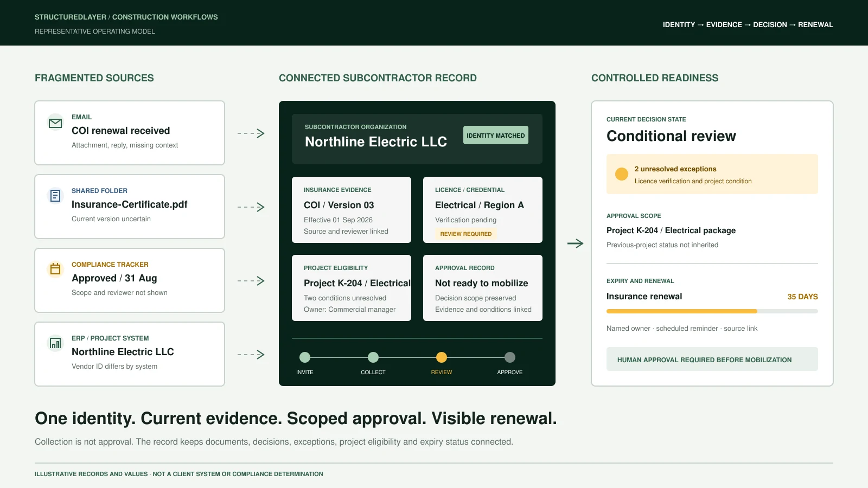Click the ERP project system chart icon
The width and height of the screenshot is (868, 488).
[55, 343]
